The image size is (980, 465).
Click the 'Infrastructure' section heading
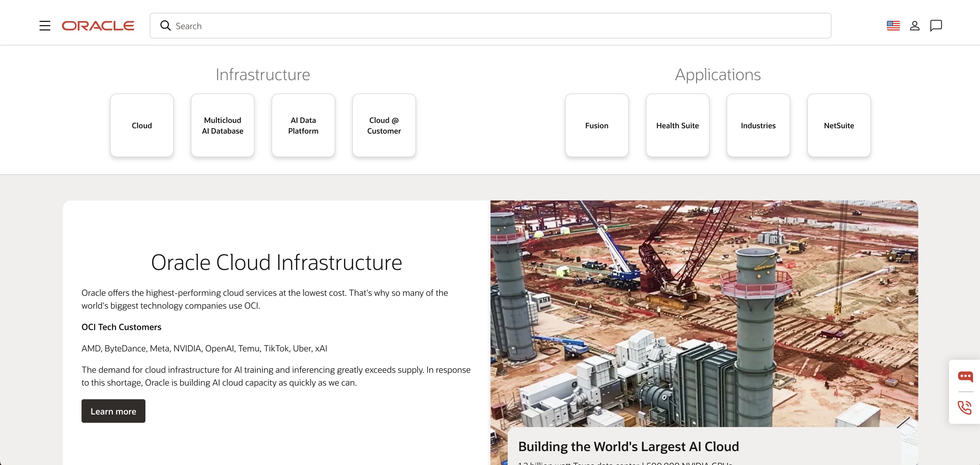[263, 75]
